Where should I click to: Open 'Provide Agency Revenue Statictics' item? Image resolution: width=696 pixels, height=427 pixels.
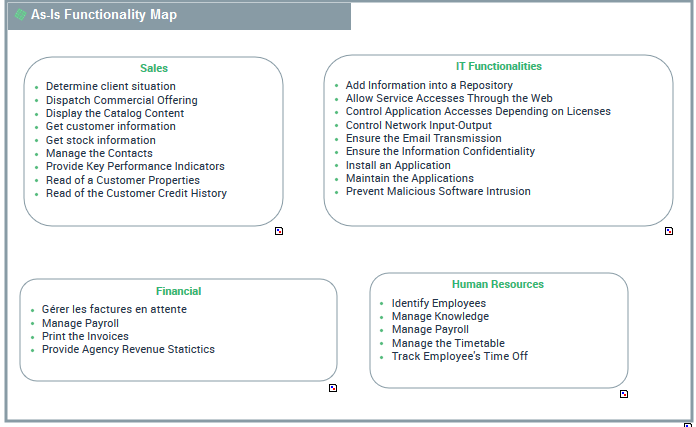point(128,350)
